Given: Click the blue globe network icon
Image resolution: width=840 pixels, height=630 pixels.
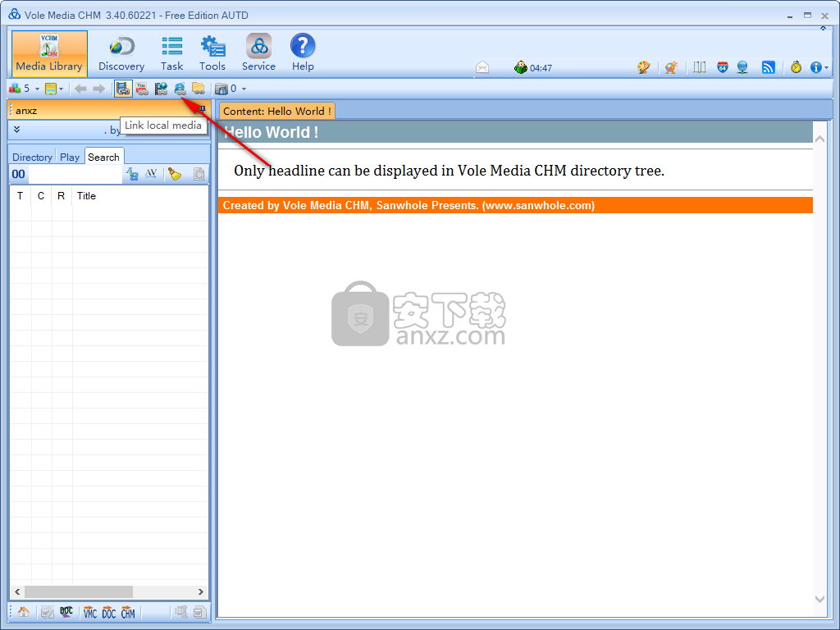Looking at the screenshot, I should click(742, 67).
